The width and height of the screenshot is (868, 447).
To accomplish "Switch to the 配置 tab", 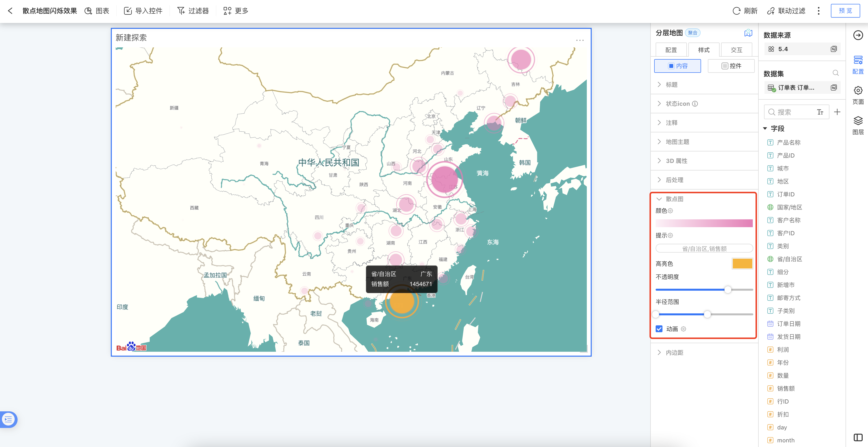I will (671, 50).
